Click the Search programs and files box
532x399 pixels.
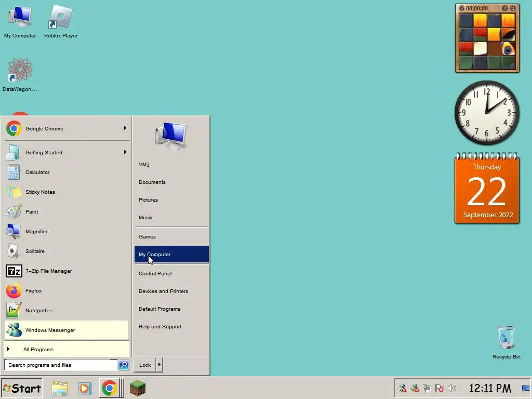point(61,365)
